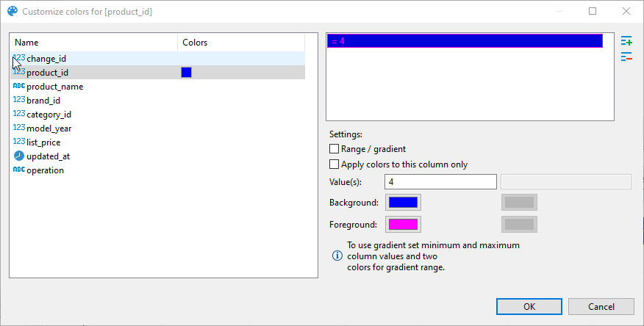644x326 pixels.
Task: Select the updated_at column
Action: coord(158,156)
